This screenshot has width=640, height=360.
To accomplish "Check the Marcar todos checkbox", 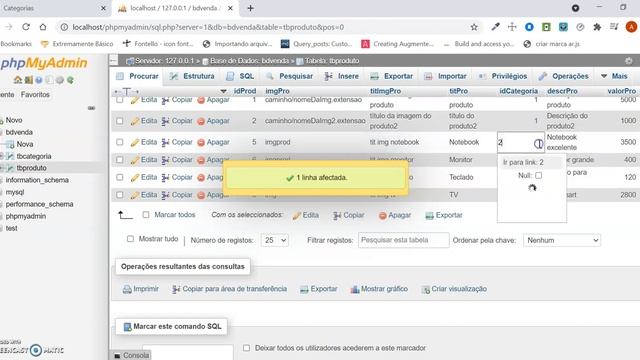I will click(146, 215).
